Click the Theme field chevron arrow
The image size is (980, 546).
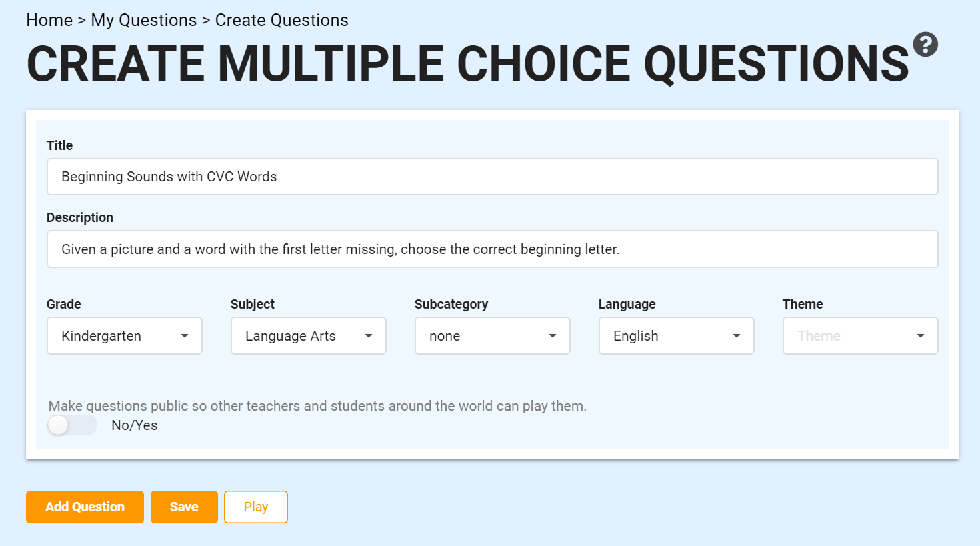click(x=920, y=337)
